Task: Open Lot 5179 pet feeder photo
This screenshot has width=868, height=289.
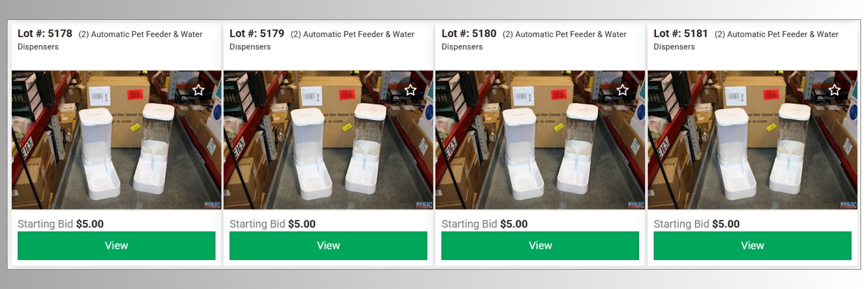Action: coord(328,140)
